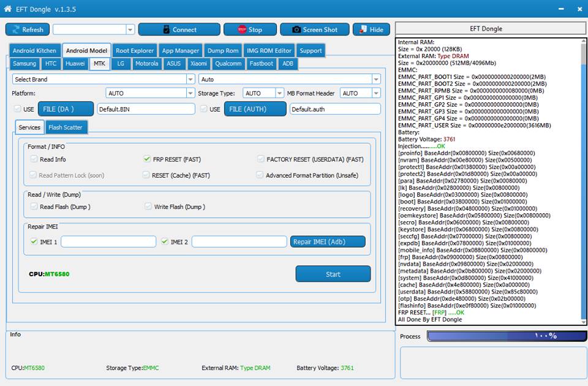Viewport: 588px width, 386px height.
Task: Minimize the EFT Dongle window
Action: click(x=562, y=9)
